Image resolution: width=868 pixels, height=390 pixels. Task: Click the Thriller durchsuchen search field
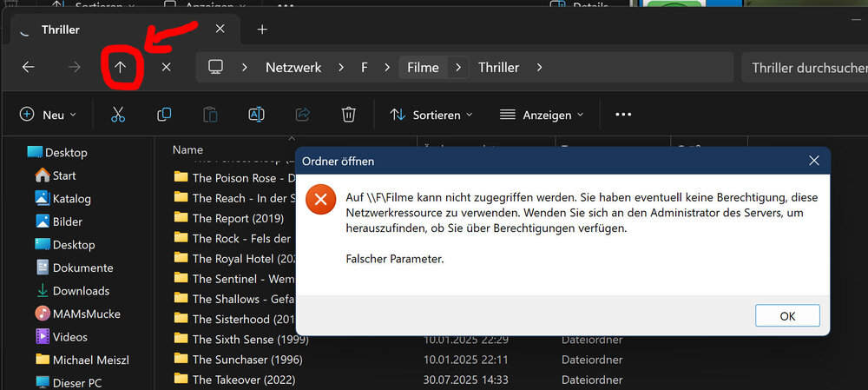pos(805,68)
